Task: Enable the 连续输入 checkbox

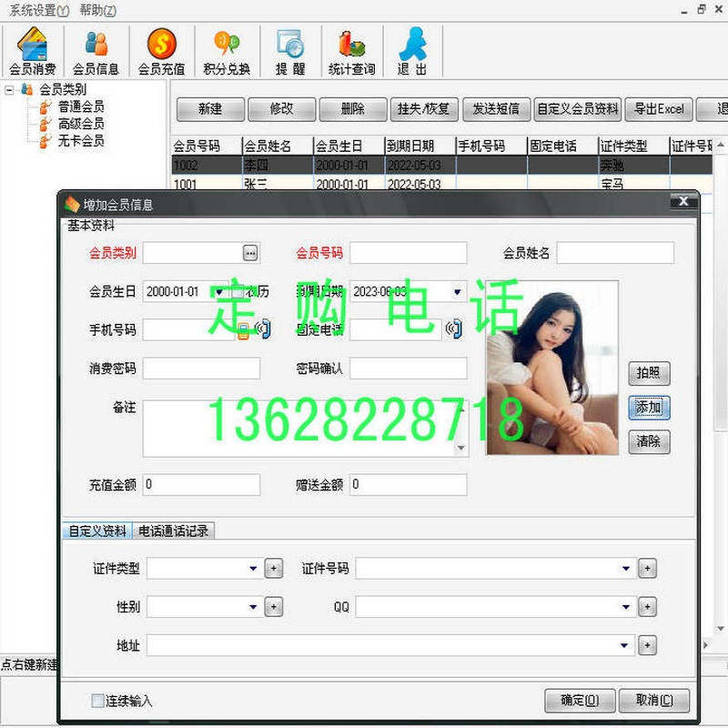Action: pos(95,702)
